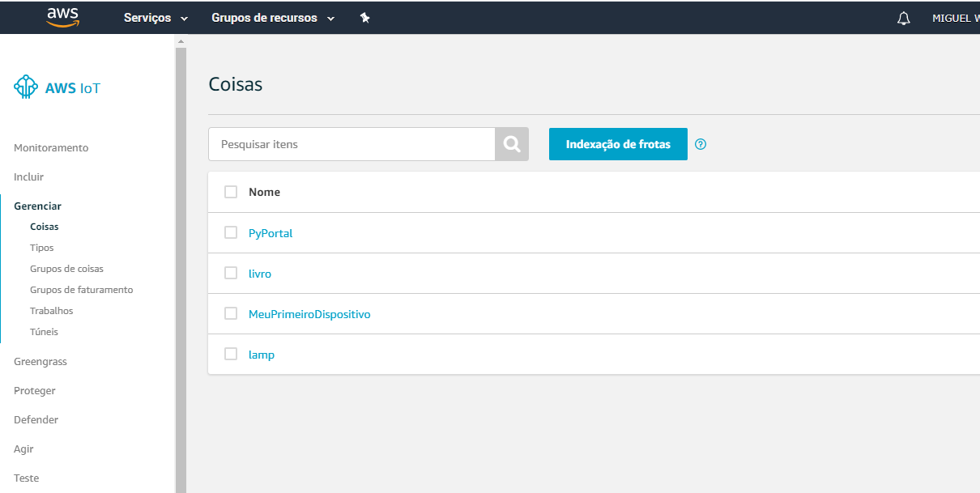Open Túneis in the sidebar

[x=44, y=332]
